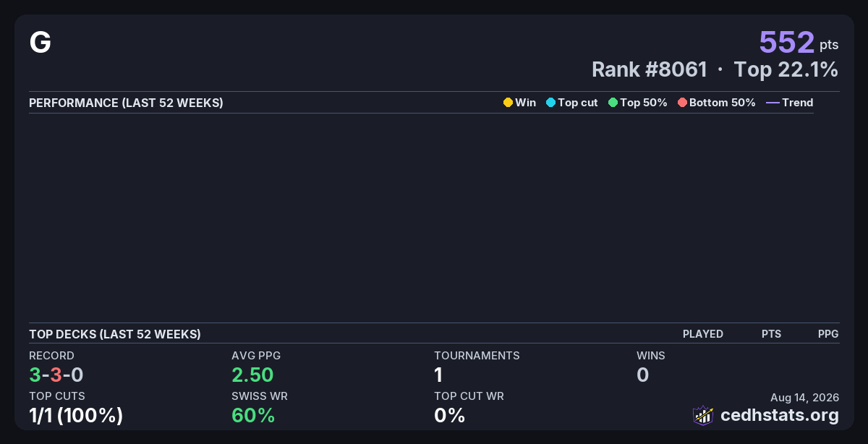
Task: Select the Top Decks (Last 52 Weeks) heading
Action: tap(115, 334)
